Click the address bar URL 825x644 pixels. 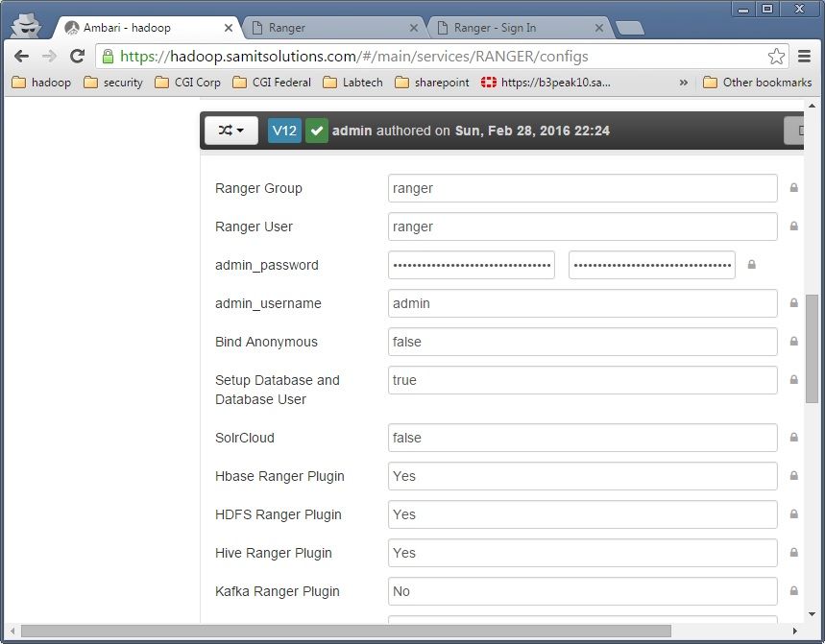[x=354, y=57]
